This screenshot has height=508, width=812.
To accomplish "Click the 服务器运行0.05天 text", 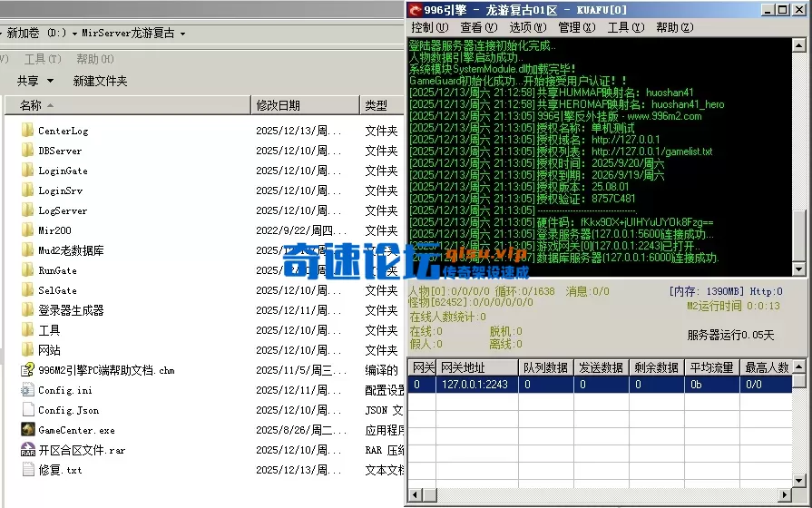I will 730,335.
